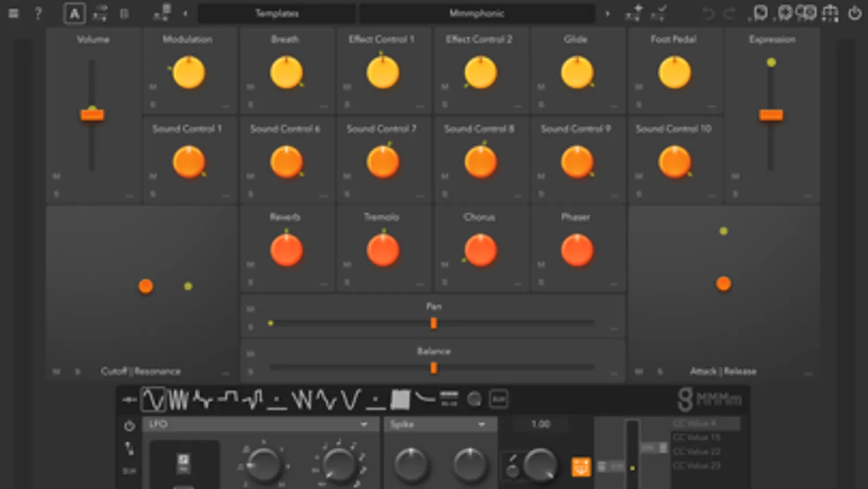The image size is (868, 489).
Task: Click previous preset arrow left of Templates
Action: 185,14
